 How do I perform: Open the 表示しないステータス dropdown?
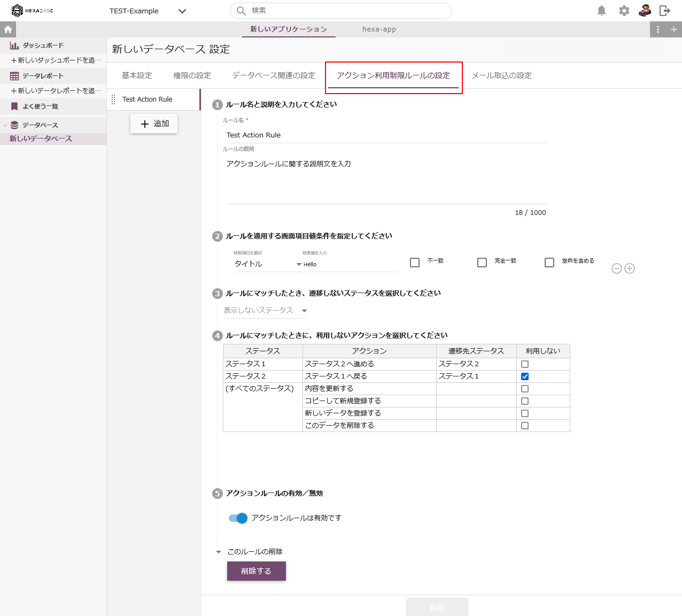[x=304, y=310]
